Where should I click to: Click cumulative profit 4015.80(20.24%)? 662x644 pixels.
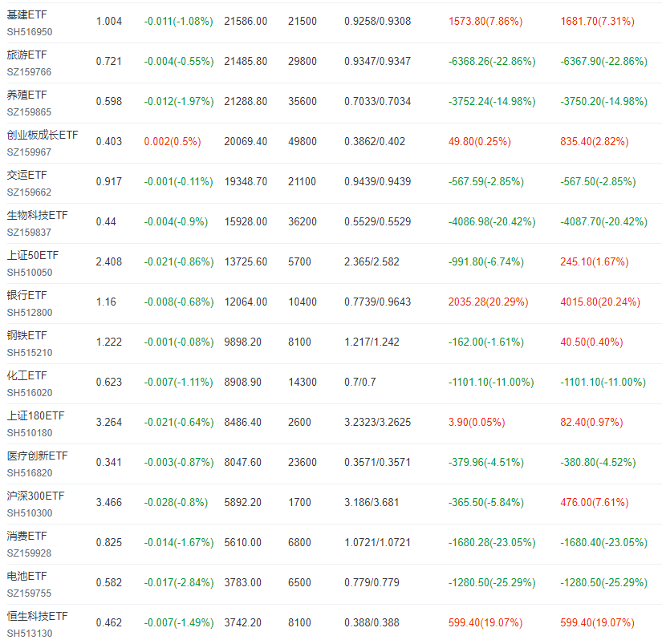click(x=600, y=302)
